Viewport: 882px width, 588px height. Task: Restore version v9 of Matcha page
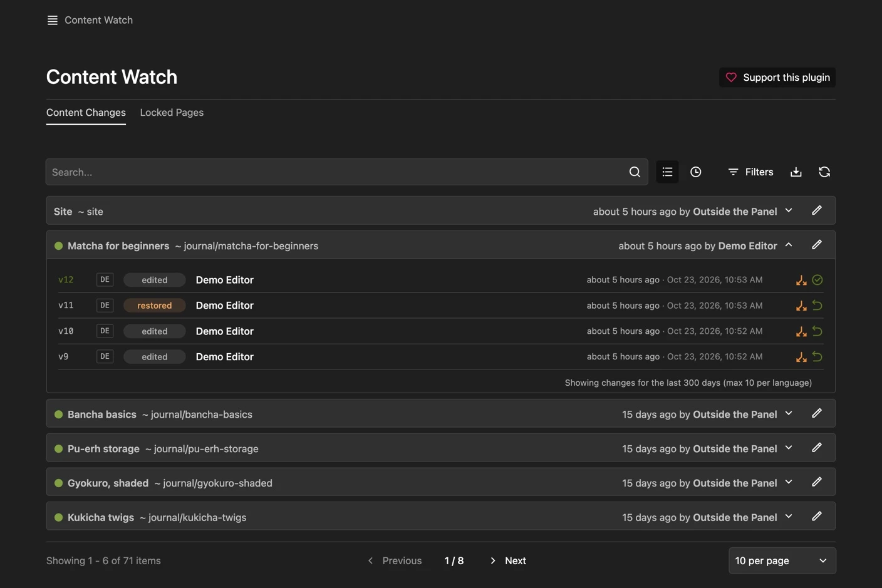click(x=817, y=357)
